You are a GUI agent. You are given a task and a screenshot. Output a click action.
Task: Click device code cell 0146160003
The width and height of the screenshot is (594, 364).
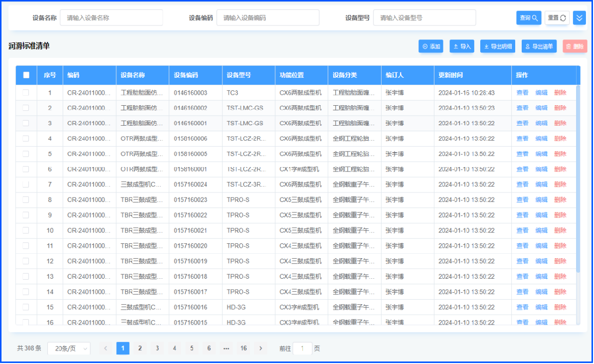[x=191, y=93]
